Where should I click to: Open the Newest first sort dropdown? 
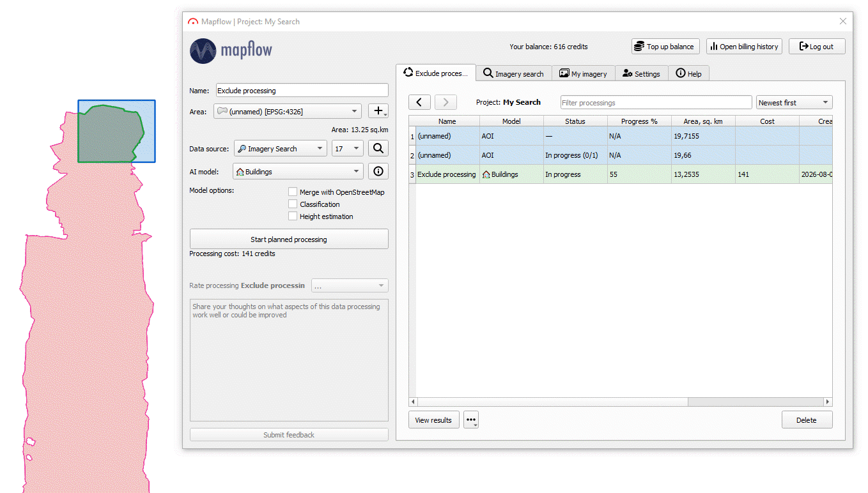tap(794, 102)
